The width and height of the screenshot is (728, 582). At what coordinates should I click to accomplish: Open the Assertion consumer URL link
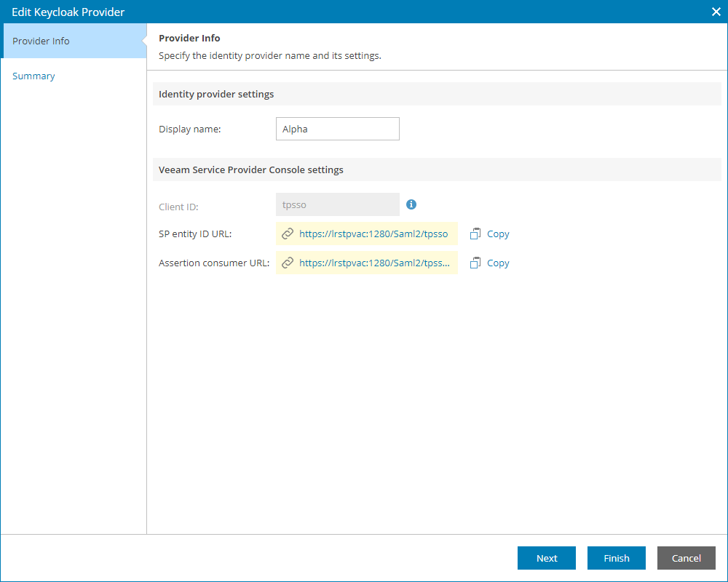point(374,263)
